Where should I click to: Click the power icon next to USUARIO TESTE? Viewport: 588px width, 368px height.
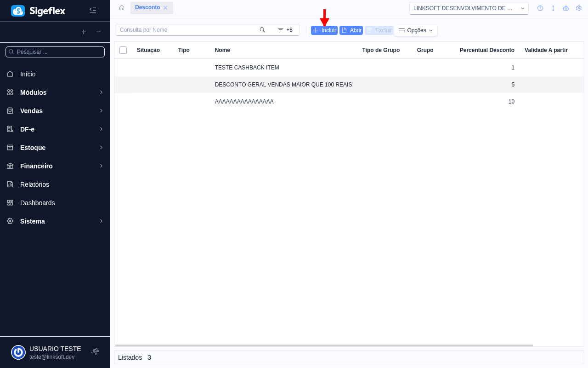(18, 352)
